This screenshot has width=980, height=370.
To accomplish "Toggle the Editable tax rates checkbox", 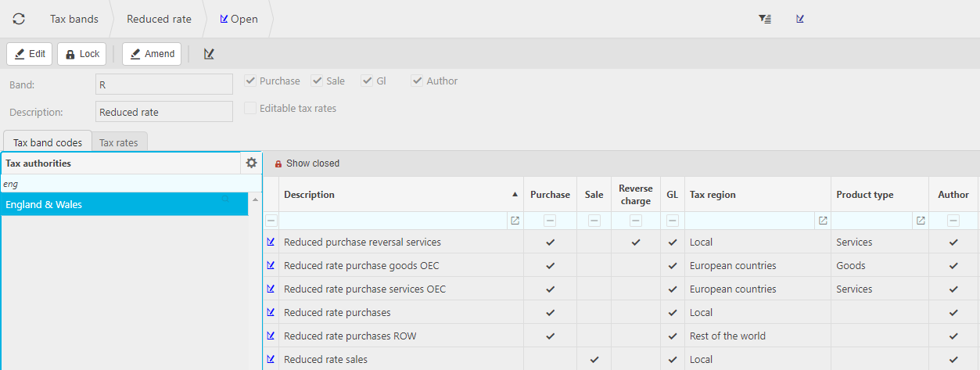I will pos(250,109).
